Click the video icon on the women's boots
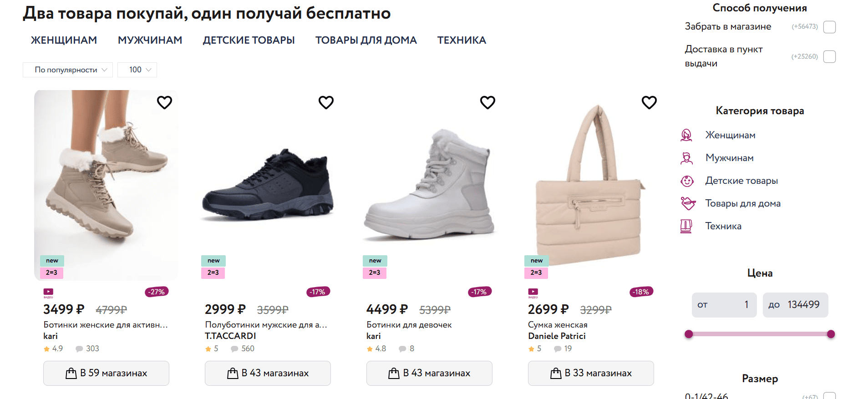The height and width of the screenshot is (399, 868). pos(48,292)
